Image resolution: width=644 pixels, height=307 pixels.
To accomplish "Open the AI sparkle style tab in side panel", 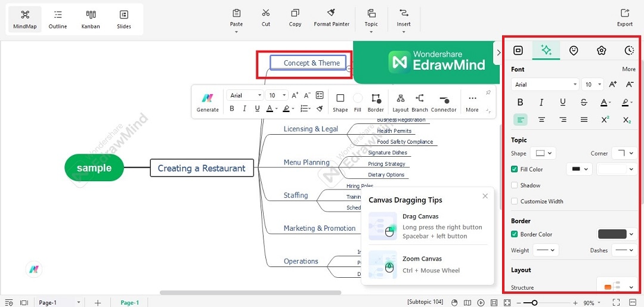I will (x=546, y=51).
